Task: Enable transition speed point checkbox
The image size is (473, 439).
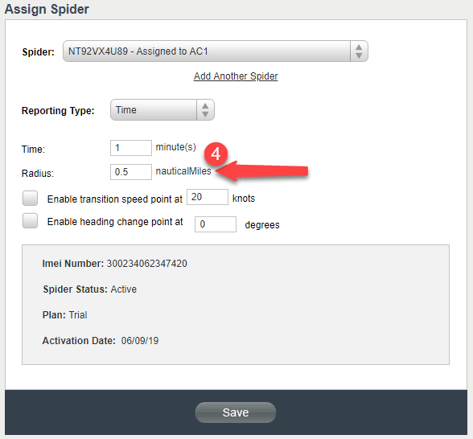Action: 30,198
